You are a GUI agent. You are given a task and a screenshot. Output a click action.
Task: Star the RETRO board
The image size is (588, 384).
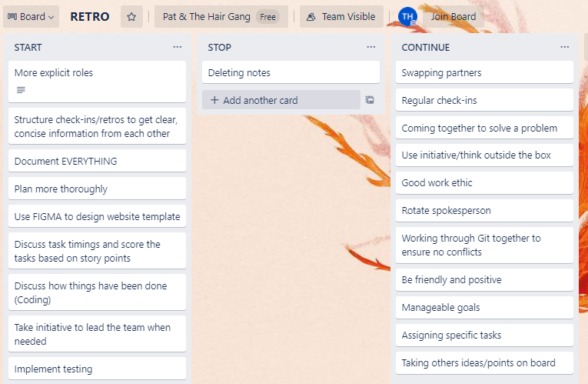(x=131, y=16)
